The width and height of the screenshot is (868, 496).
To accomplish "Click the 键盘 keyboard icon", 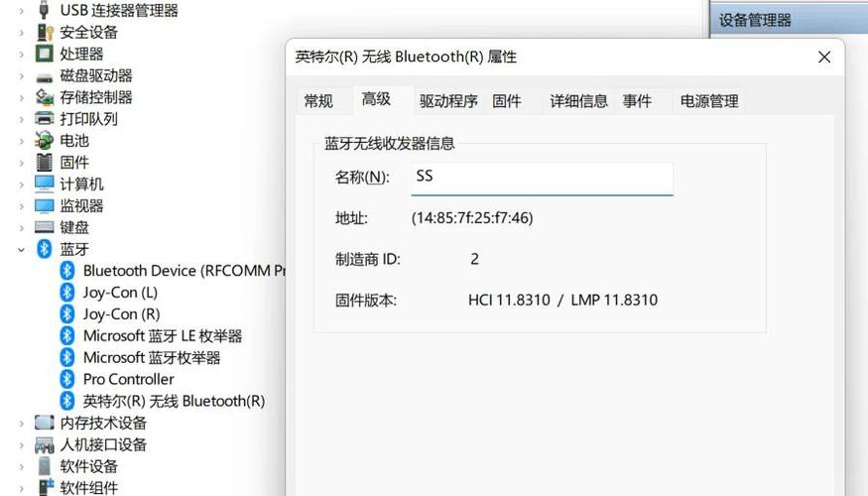I will click(45, 227).
